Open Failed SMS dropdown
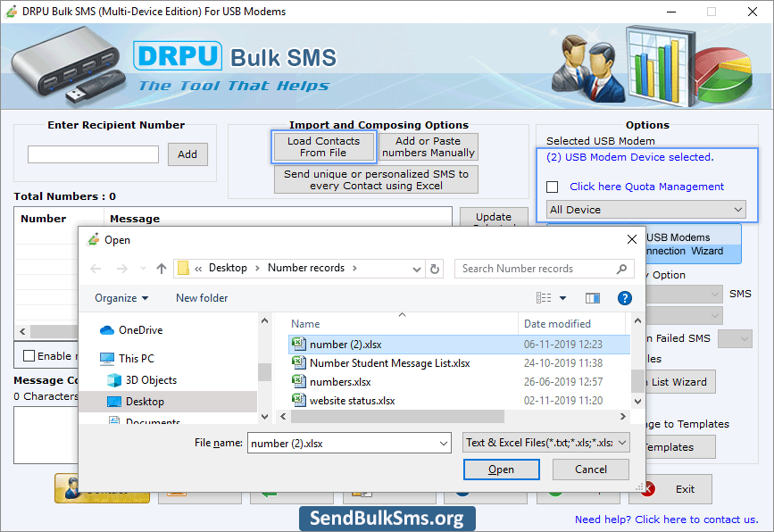 735,338
